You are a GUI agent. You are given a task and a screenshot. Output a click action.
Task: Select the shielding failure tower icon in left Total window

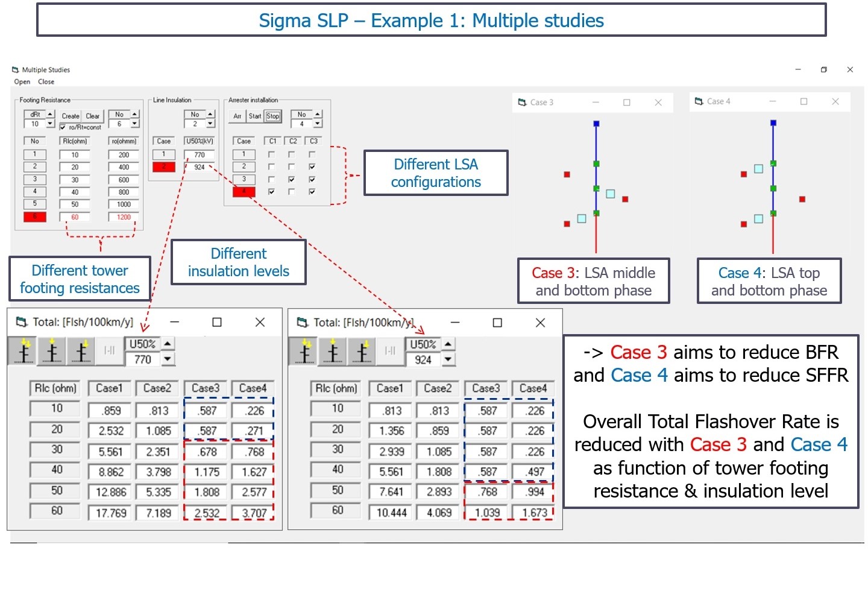(81, 351)
